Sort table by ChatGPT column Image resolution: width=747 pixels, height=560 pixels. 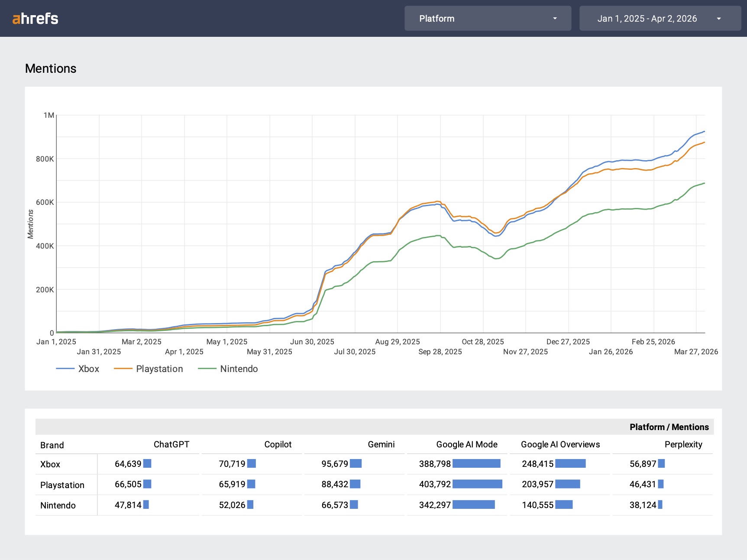(171, 444)
